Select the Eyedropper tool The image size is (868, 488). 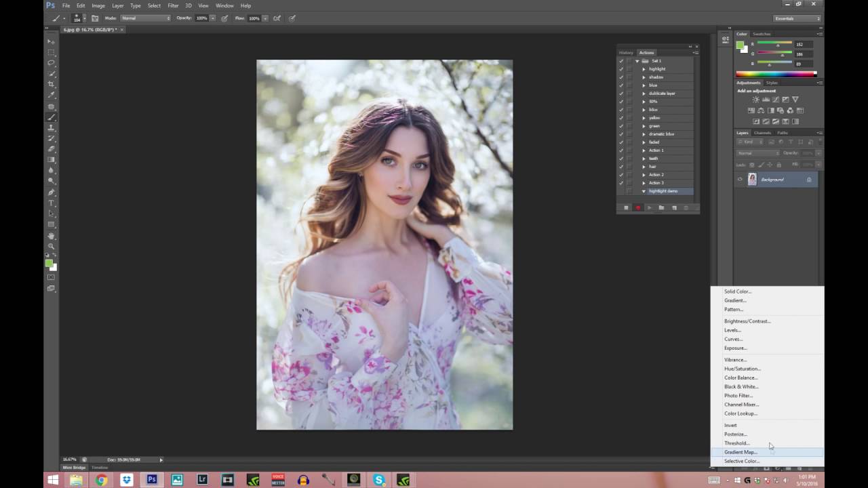52,96
